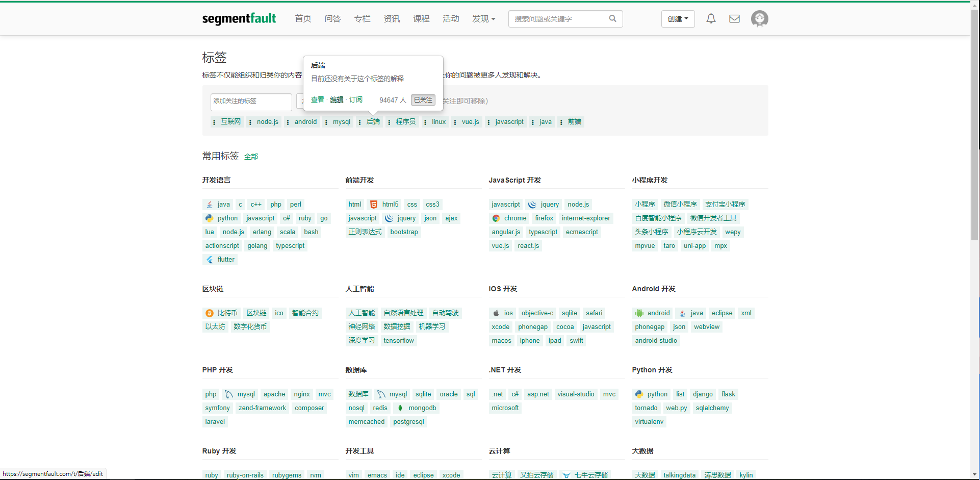Click the segmentfault logo
This screenshot has width=980, height=480.
click(239, 19)
